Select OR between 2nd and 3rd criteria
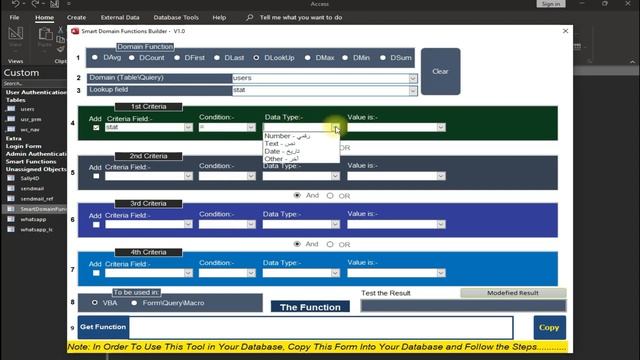 (x=330, y=196)
